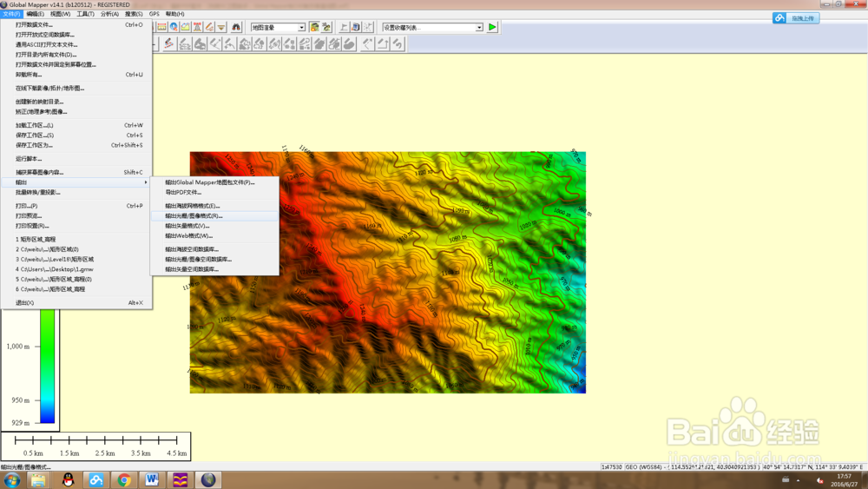
Task: Click the create area feature icon
Action: pyautogui.click(x=200, y=43)
